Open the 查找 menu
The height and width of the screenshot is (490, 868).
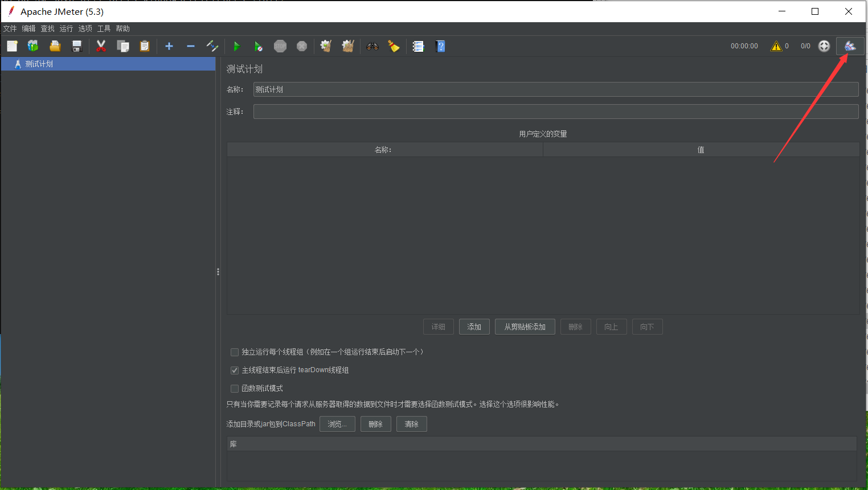pos(48,28)
